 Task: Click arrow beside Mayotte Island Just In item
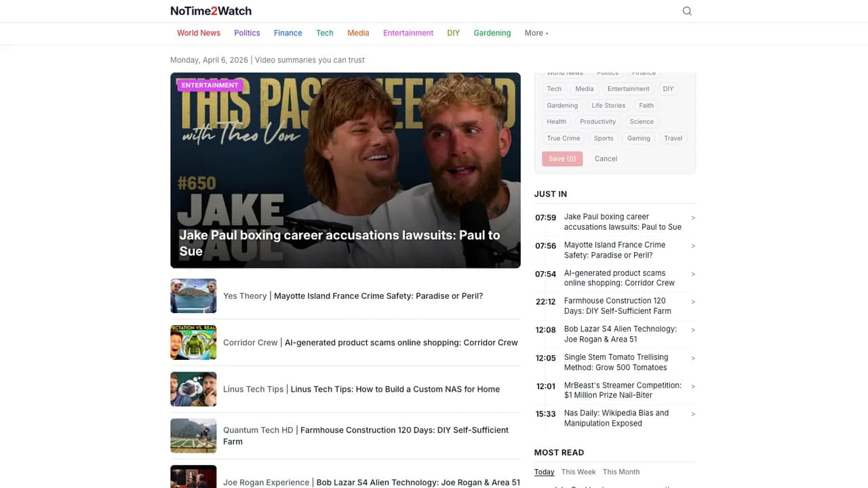pyautogui.click(x=692, y=246)
